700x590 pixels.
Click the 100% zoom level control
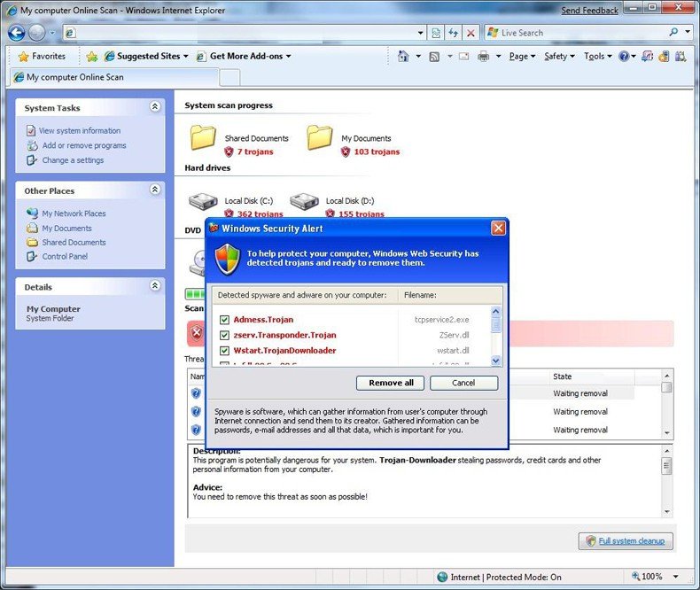coord(647,577)
